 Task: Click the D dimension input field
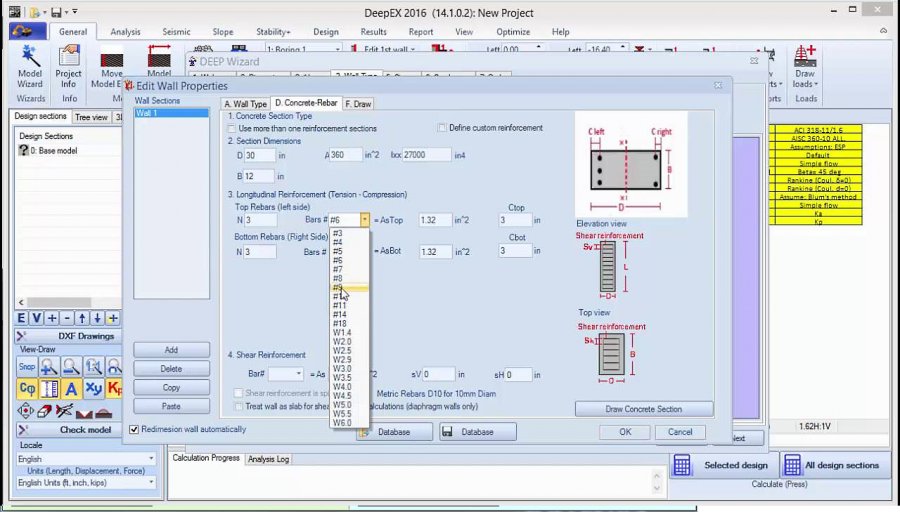(x=260, y=155)
